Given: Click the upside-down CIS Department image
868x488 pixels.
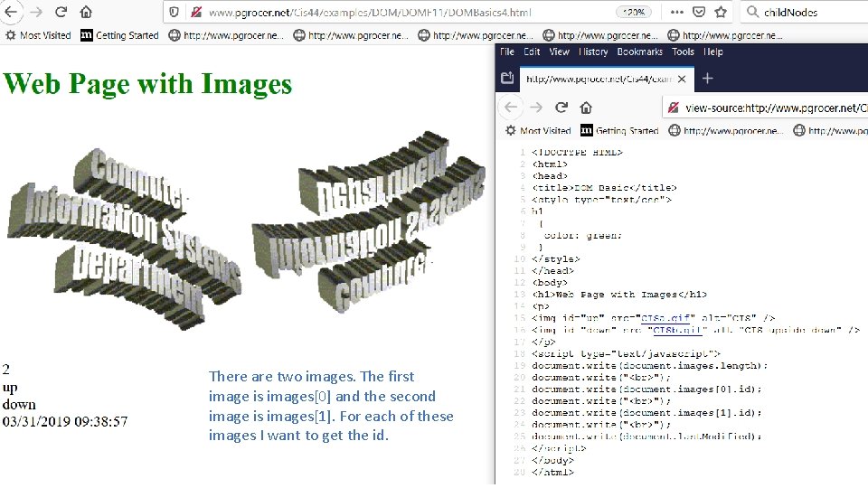Looking at the screenshot, I should pyautogui.click(x=368, y=221).
